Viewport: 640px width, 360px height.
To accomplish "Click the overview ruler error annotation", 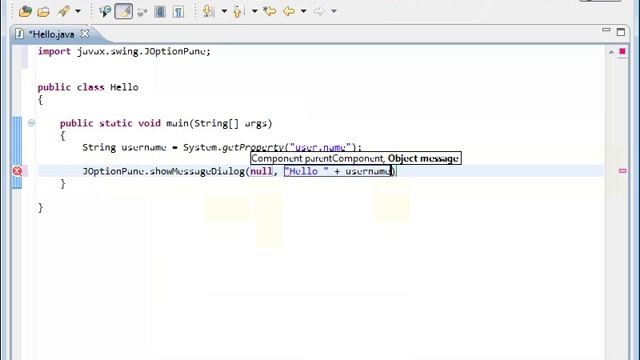I will (x=622, y=171).
